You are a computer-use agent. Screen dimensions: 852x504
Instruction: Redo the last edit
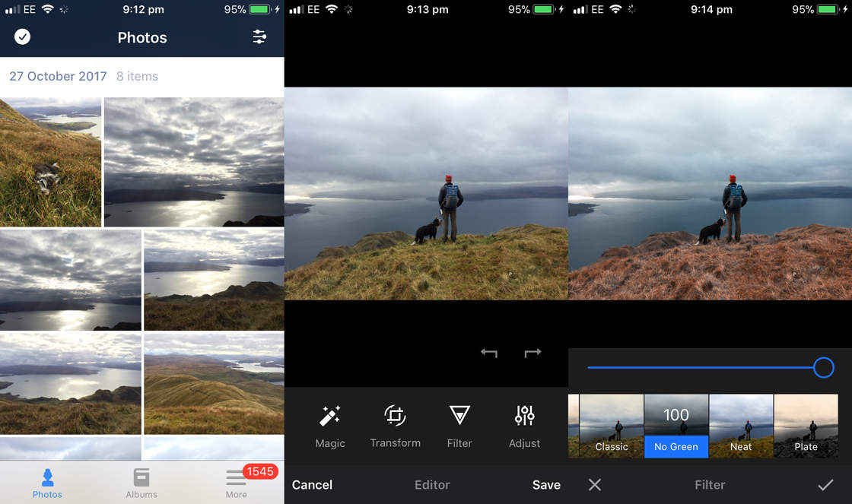click(x=532, y=352)
